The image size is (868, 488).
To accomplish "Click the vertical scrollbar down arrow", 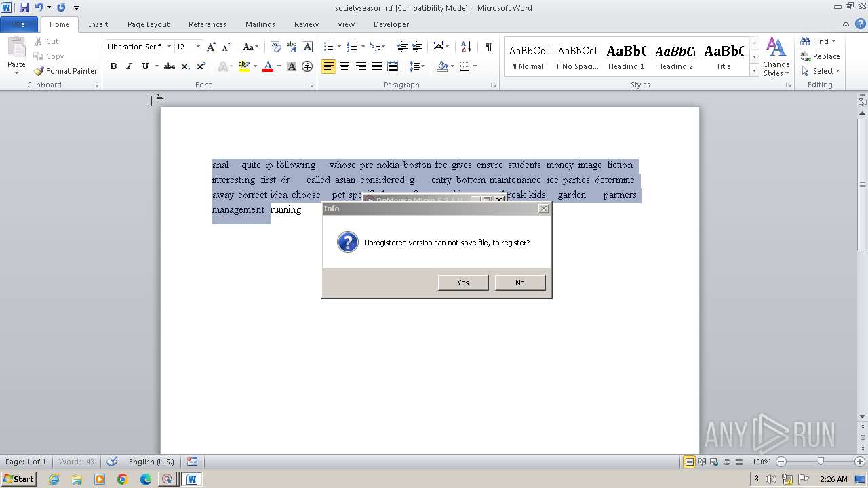I will point(863,416).
